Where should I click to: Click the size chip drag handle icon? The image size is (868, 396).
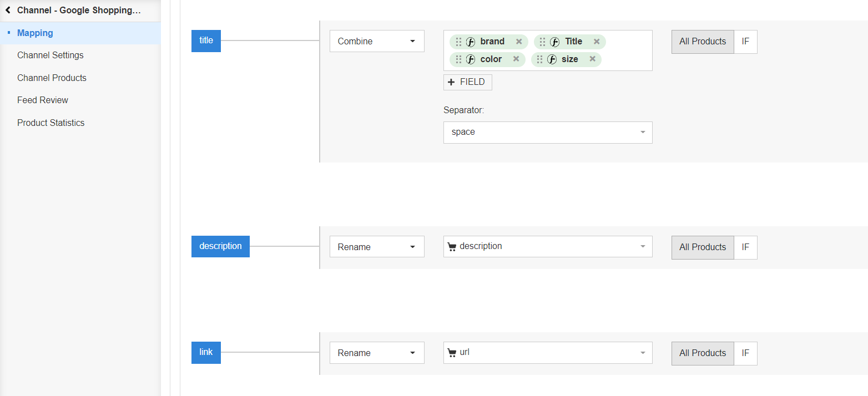point(540,59)
